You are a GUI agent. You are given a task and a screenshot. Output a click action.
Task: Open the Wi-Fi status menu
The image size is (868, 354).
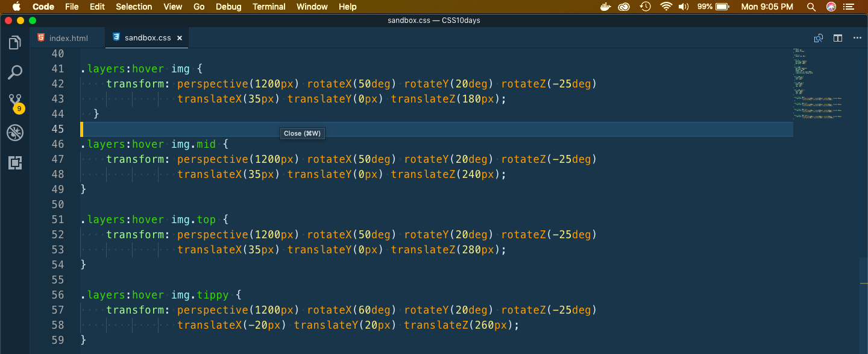coord(666,7)
